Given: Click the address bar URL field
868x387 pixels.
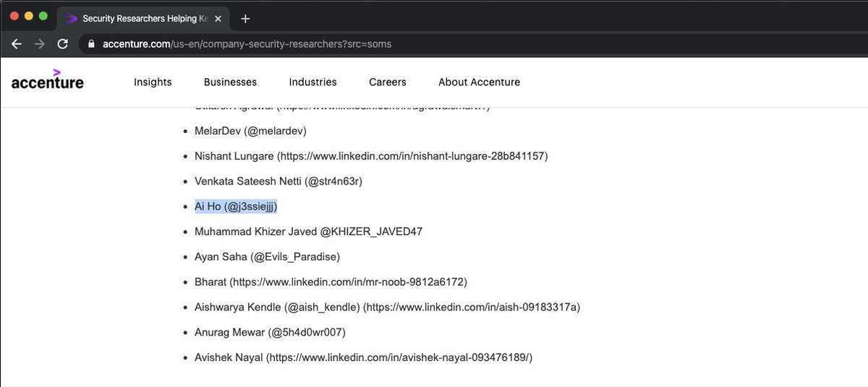Looking at the screenshot, I should pyautogui.click(x=473, y=43).
